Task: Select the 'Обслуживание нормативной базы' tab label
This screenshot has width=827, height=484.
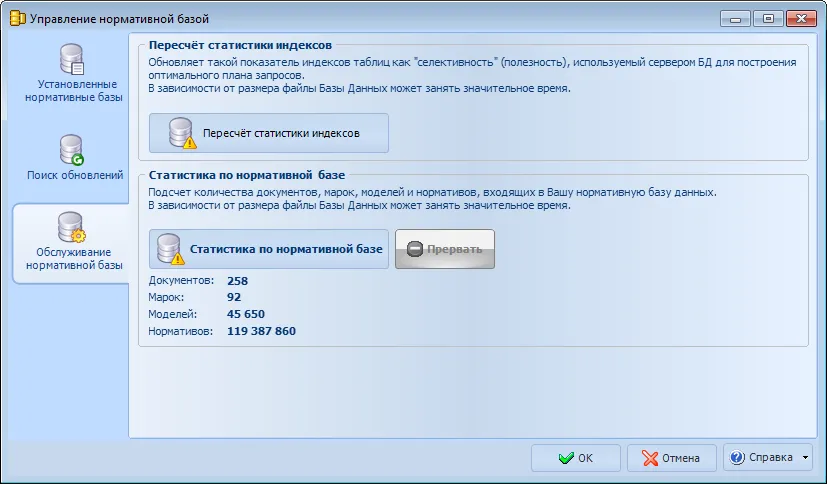Action: coord(74,259)
